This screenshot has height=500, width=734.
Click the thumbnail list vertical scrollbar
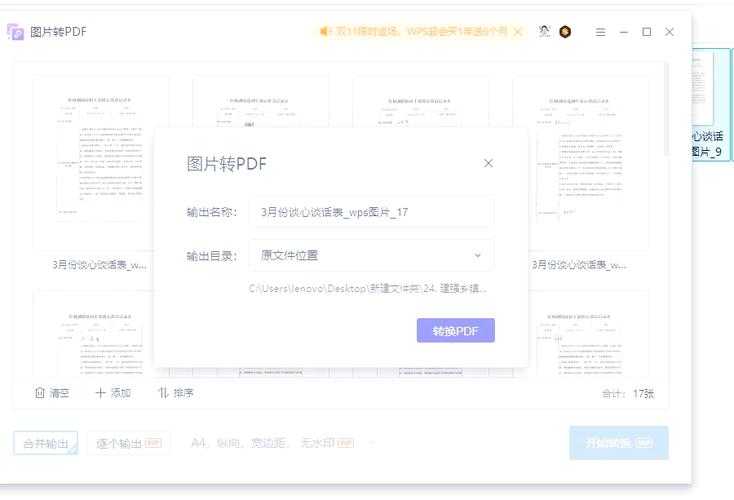[666, 109]
